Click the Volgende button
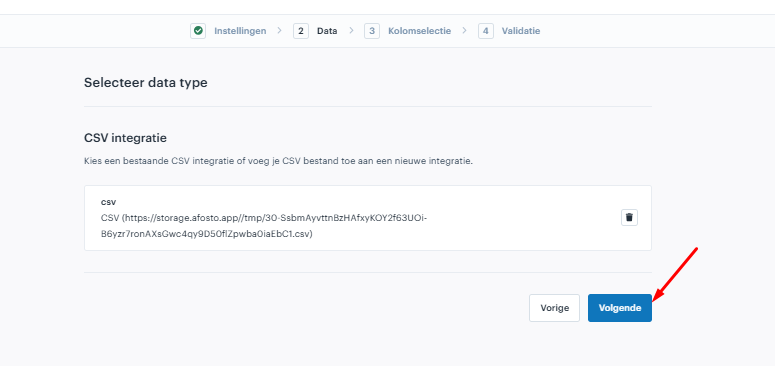The height and width of the screenshot is (366, 775). click(x=620, y=308)
